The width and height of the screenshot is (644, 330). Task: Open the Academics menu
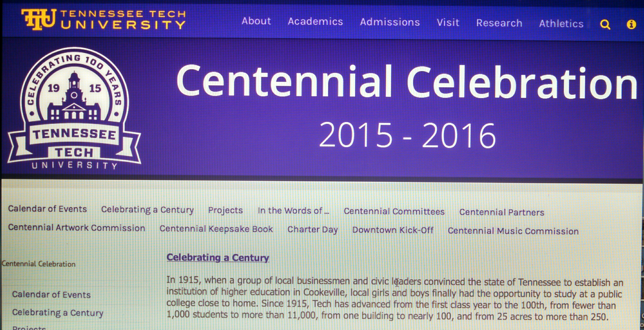pos(315,22)
